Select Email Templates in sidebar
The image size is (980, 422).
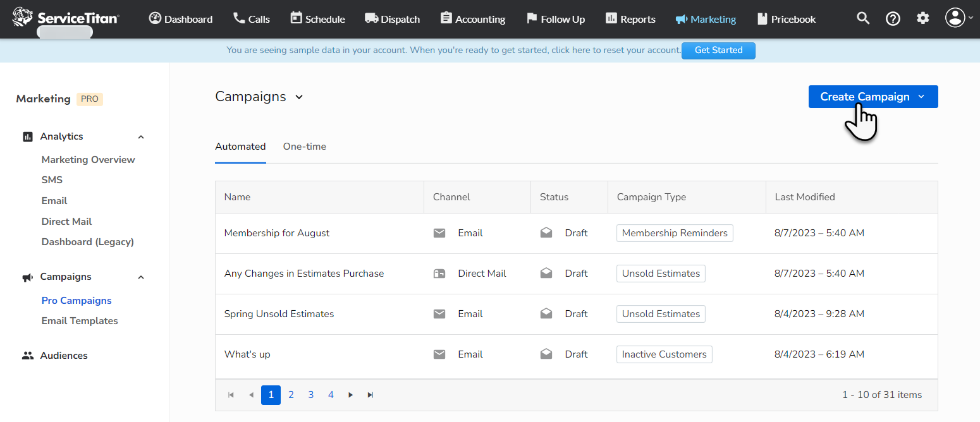click(x=80, y=321)
